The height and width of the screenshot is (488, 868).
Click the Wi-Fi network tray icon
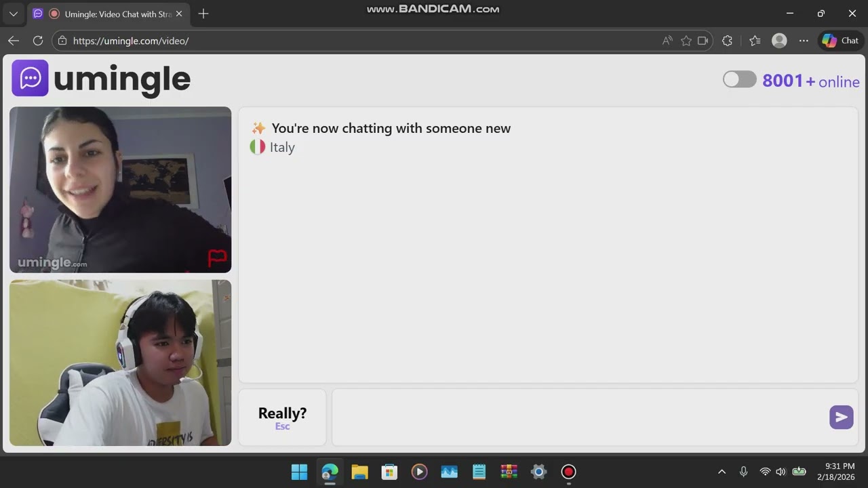click(765, 472)
